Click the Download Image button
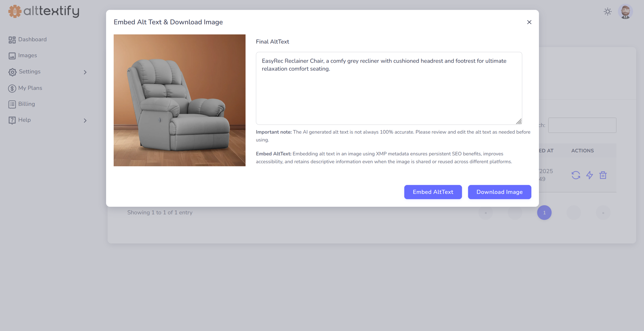644x331 pixels. [499, 192]
